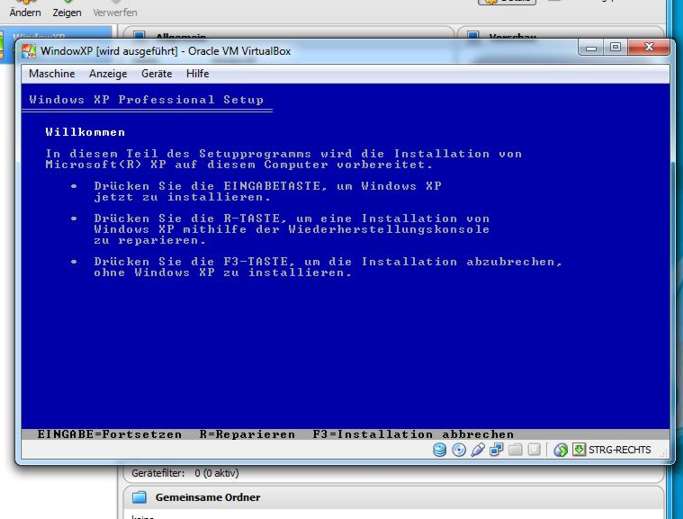Click the WindowXP window title text
The height and width of the screenshot is (519, 683).
pos(166,51)
